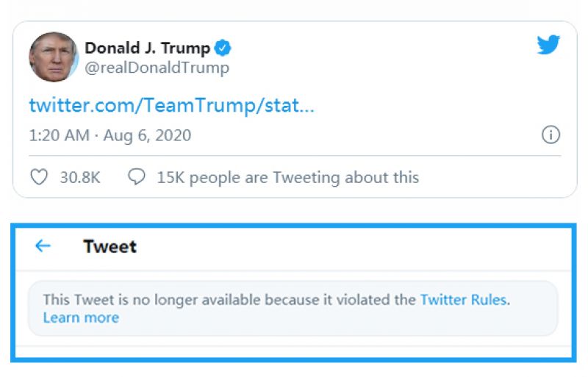Click Learn more in the notice

tap(81, 317)
